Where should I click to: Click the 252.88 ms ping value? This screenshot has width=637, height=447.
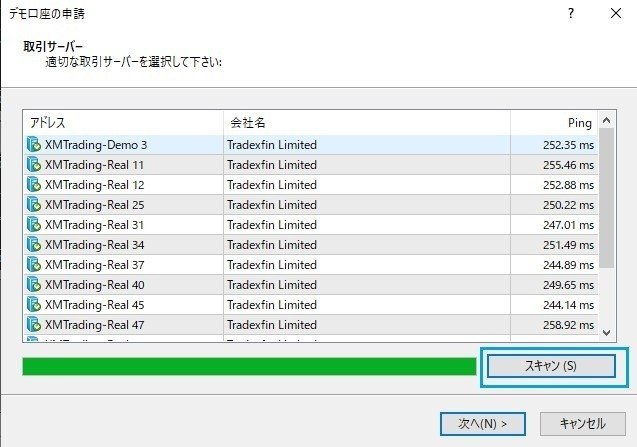(568, 184)
